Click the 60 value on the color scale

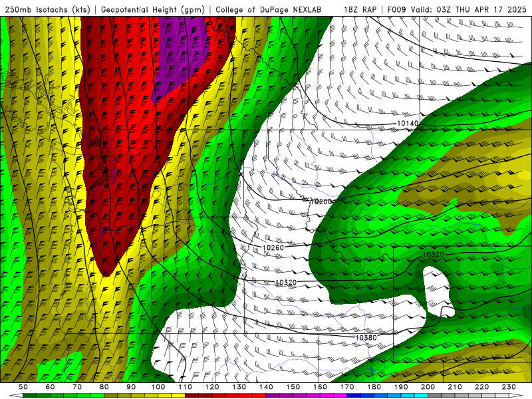click(51, 387)
